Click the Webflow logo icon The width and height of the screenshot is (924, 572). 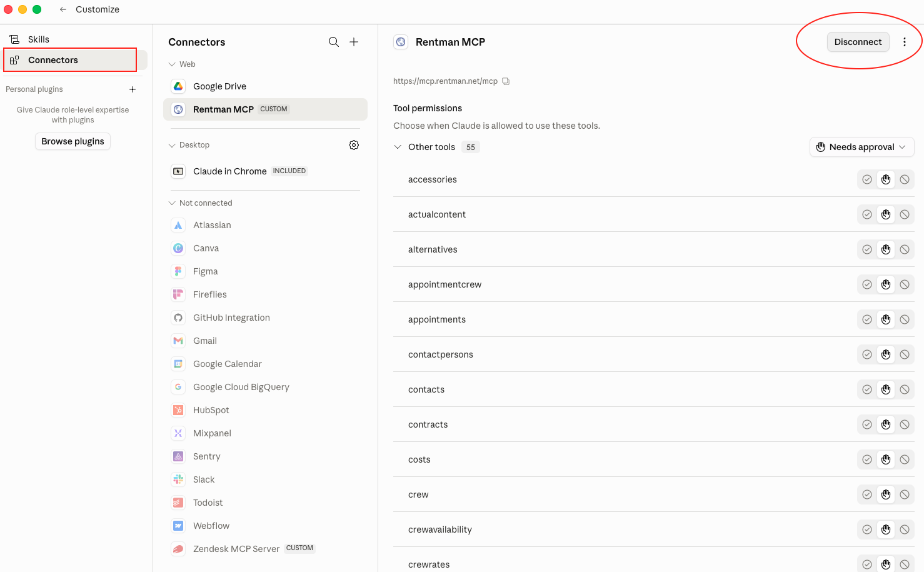point(178,526)
